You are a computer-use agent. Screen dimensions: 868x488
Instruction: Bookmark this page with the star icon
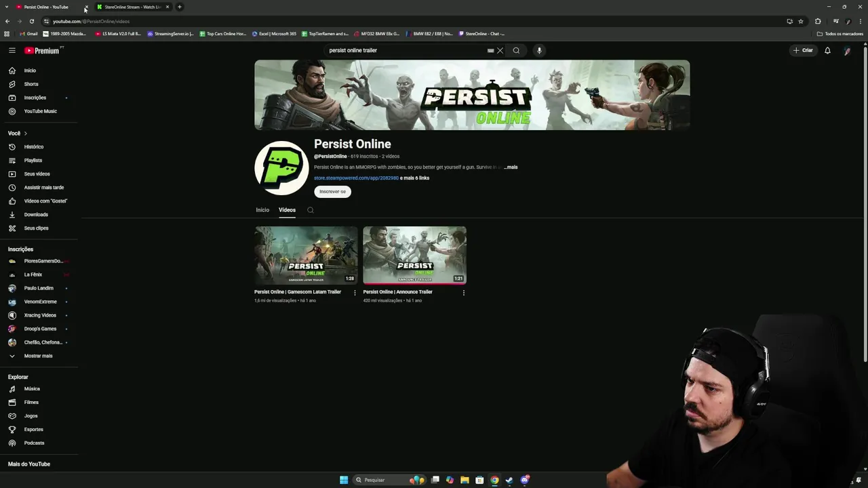801,21
